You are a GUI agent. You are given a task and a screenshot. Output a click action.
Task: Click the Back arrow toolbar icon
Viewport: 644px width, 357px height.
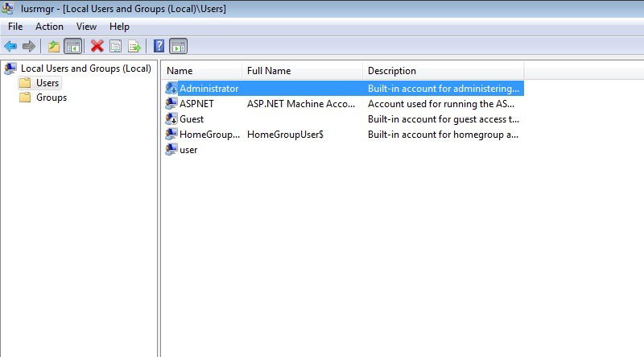[10, 46]
